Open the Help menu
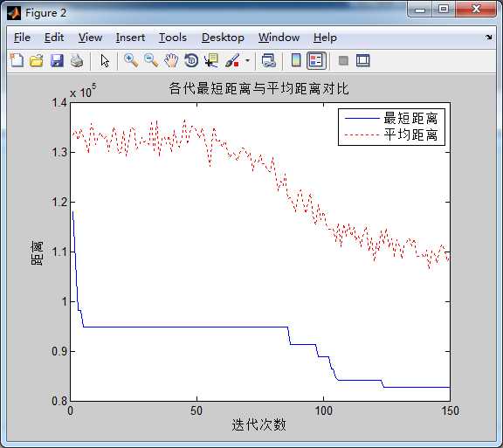Image resolution: width=503 pixels, height=448 pixels. [325, 38]
